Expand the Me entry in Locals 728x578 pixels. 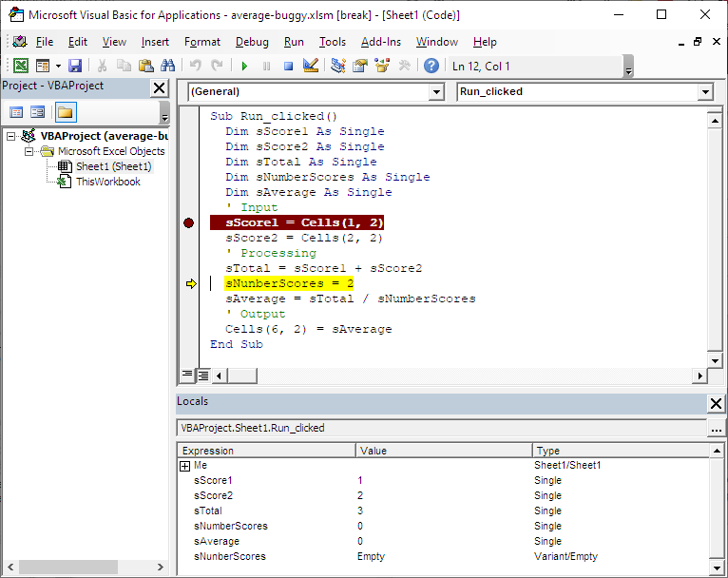(x=184, y=466)
